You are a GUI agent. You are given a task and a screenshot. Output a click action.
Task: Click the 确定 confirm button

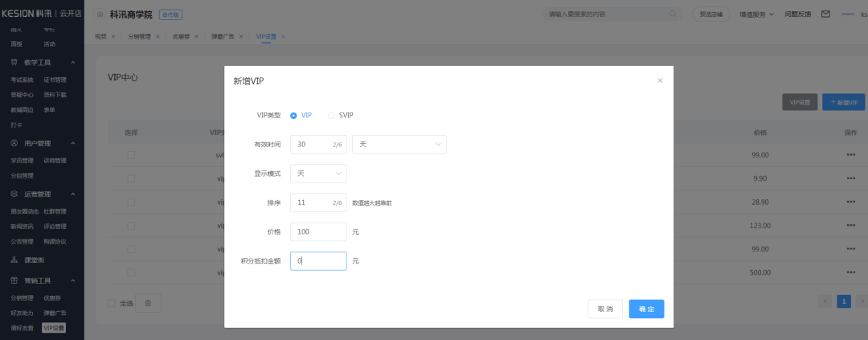pos(646,309)
